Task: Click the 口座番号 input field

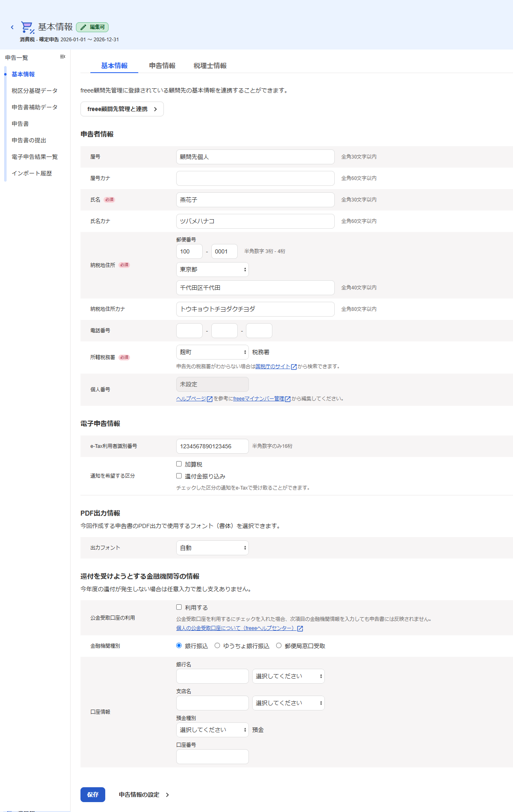Action: tap(213, 757)
